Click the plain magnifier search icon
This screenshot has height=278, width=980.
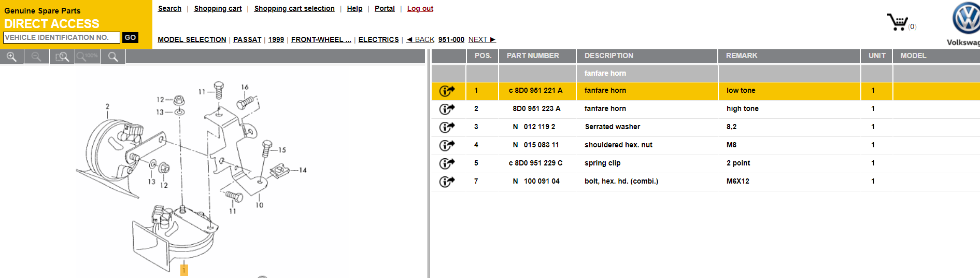[113, 57]
